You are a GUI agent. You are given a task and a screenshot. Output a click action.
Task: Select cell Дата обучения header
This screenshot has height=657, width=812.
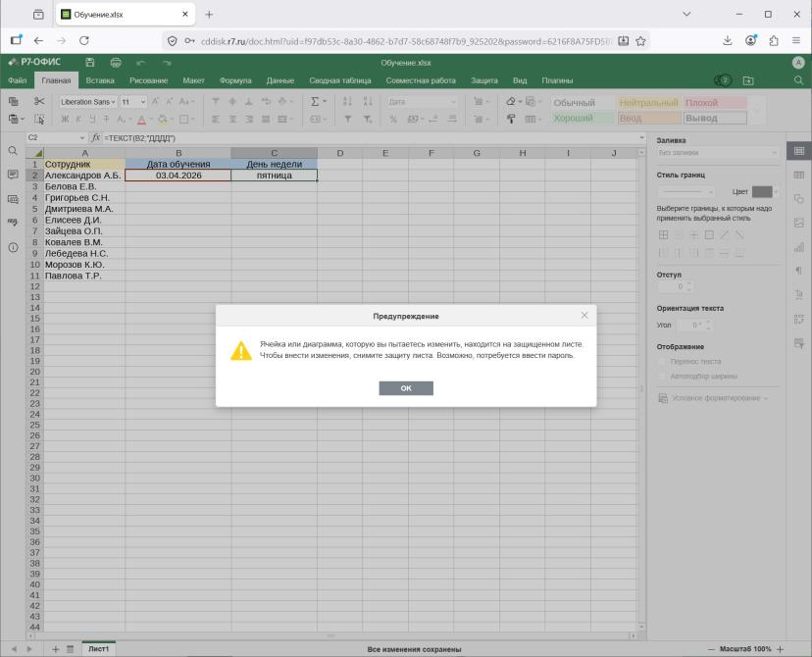point(178,164)
